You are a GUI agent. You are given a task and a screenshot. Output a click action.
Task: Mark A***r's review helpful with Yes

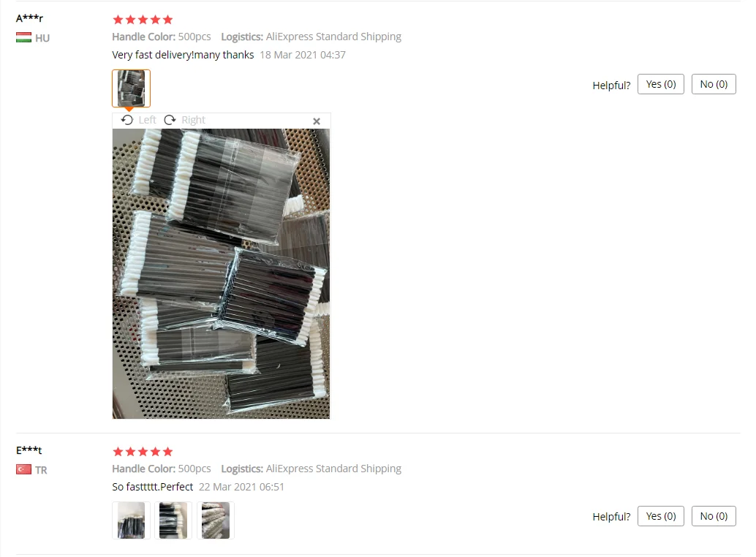(x=660, y=84)
